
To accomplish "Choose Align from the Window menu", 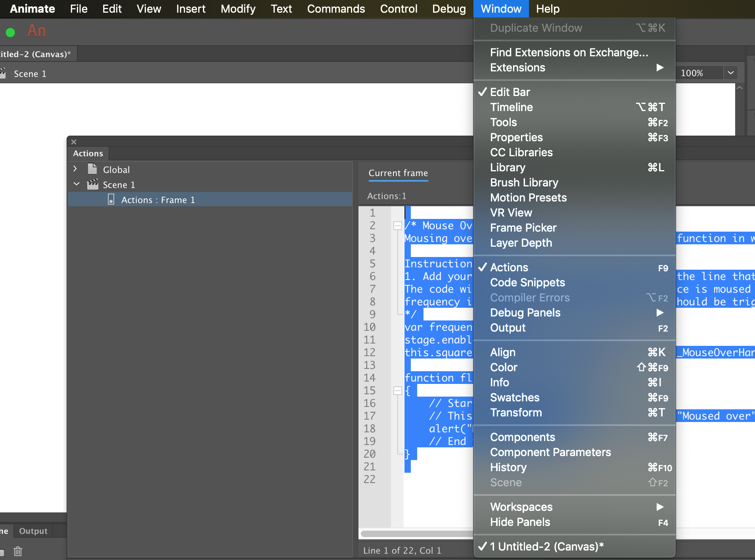I will (575, 352).
